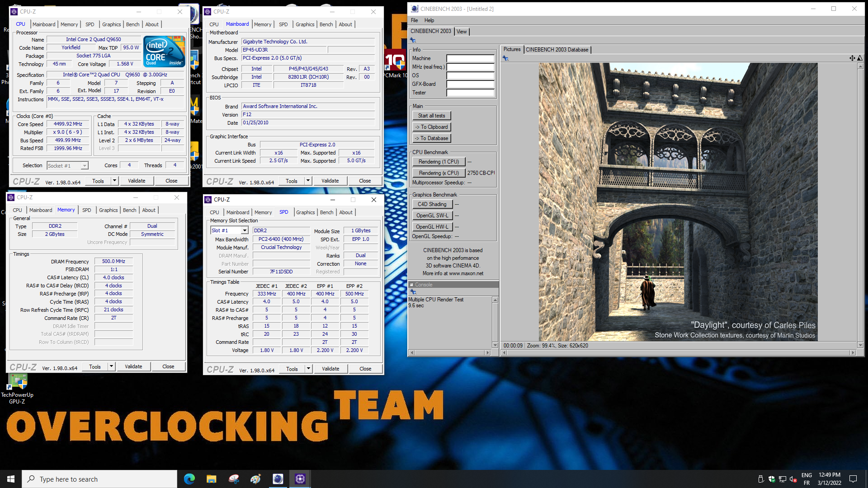The width and height of the screenshot is (868, 488).
Task: Click the To Database button
Action: click(x=431, y=138)
